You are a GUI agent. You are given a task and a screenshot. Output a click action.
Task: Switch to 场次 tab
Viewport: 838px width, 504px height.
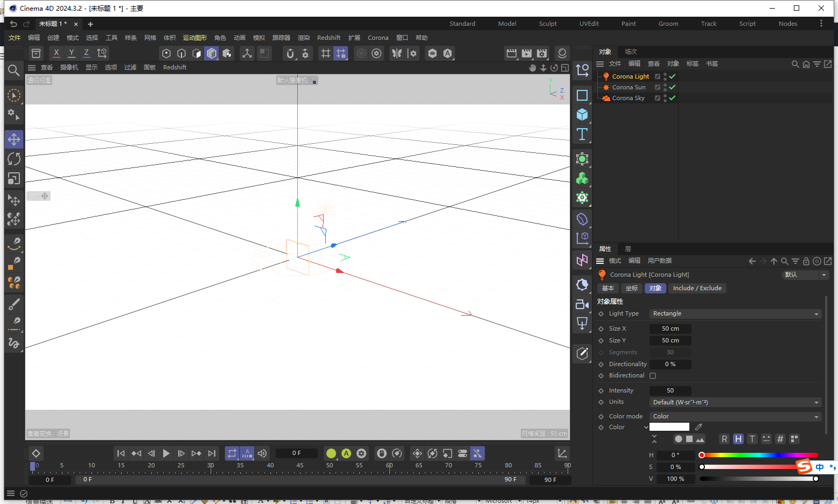pyautogui.click(x=631, y=52)
